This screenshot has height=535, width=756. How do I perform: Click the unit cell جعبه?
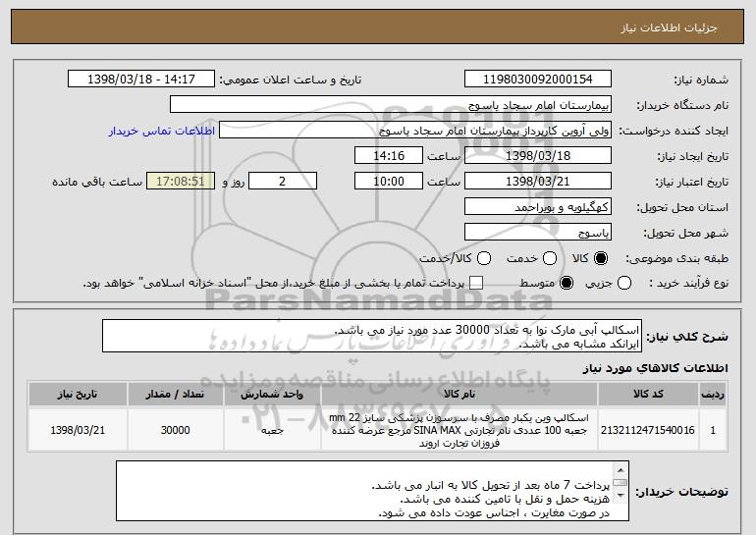272,430
